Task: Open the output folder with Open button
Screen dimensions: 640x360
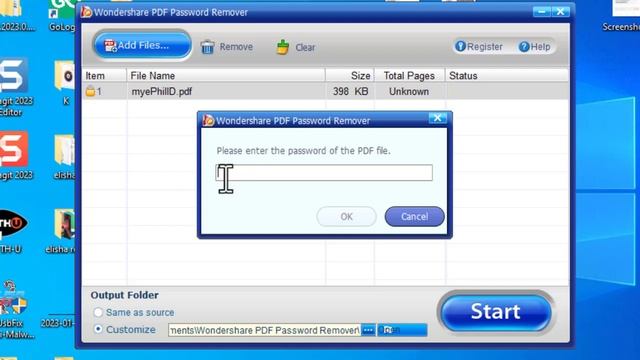Action: click(x=402, y=330)
